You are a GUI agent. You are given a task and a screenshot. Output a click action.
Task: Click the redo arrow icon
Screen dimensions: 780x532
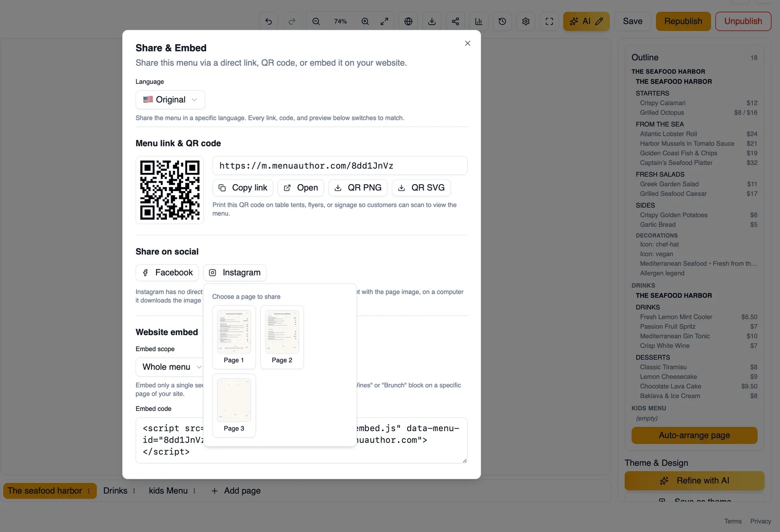click(292, 21)
